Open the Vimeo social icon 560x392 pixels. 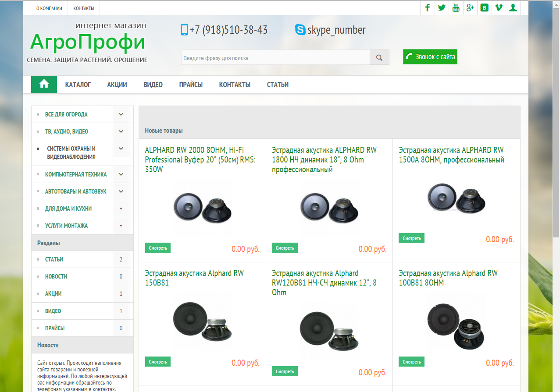click(x=499, y=8)
